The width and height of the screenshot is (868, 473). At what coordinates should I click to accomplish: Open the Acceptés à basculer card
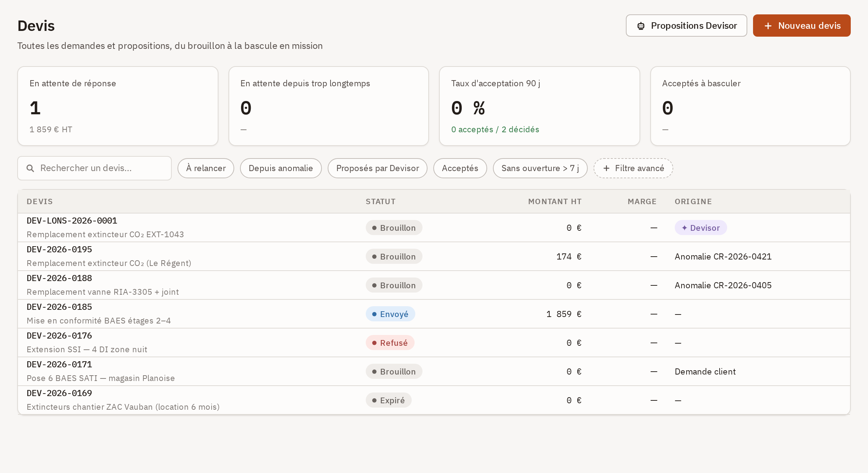750,106
